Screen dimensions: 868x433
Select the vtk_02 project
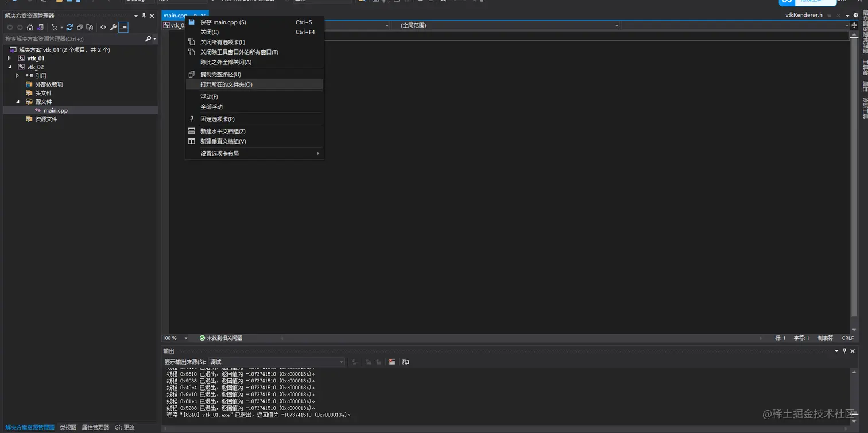[x=35, y=67]
